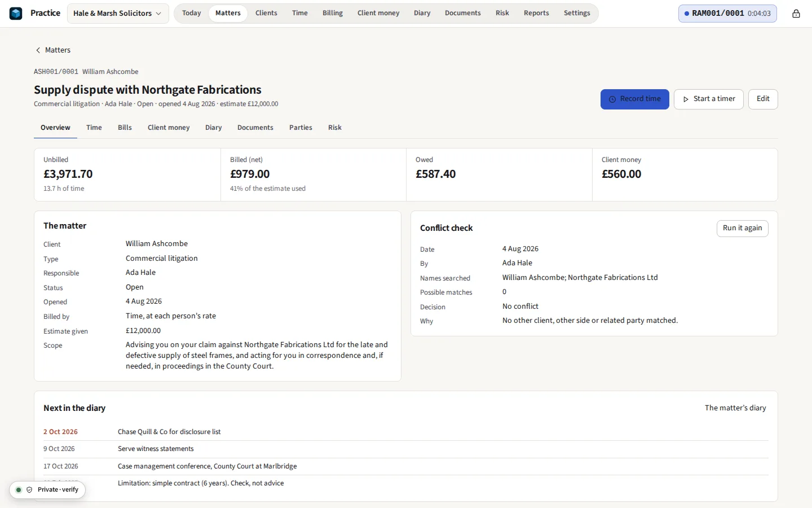Click the matter title Supply dispute with Northgate Fabrications
Viewport: 812px width, 508px height.
point(148,90)
